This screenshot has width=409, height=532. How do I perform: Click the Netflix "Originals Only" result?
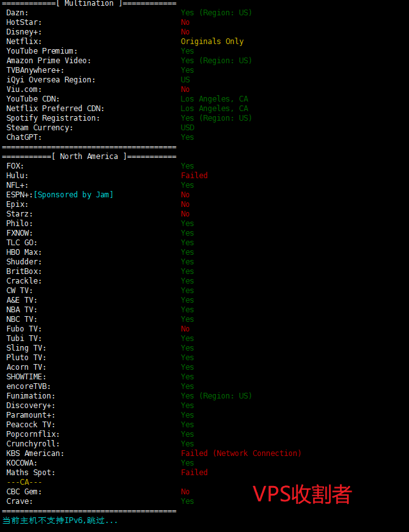coord(212,42)
